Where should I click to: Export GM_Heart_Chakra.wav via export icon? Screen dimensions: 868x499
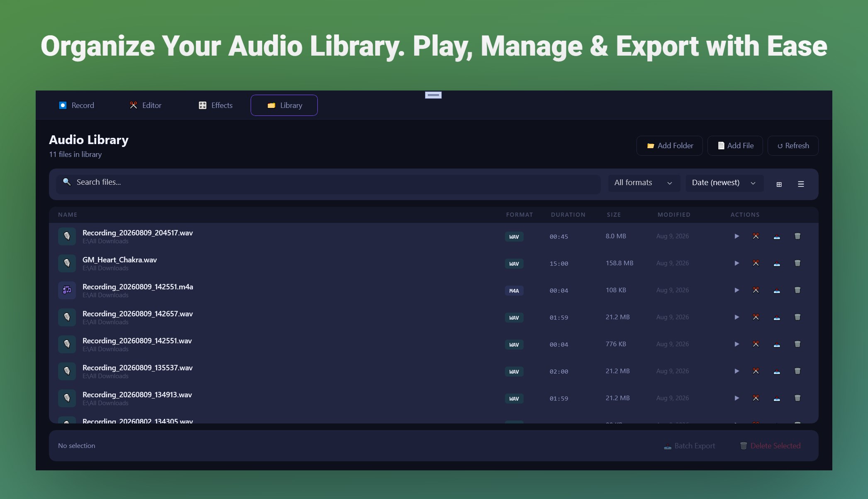tap(777, 263)
